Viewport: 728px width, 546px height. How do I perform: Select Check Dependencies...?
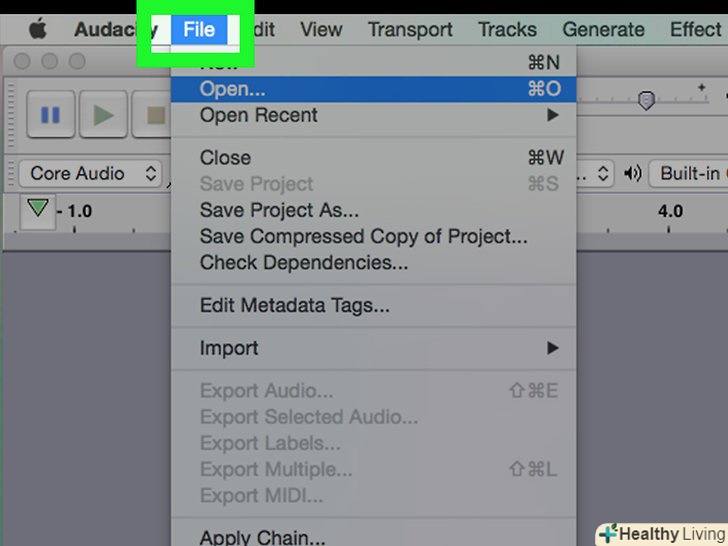coord(304,263)
